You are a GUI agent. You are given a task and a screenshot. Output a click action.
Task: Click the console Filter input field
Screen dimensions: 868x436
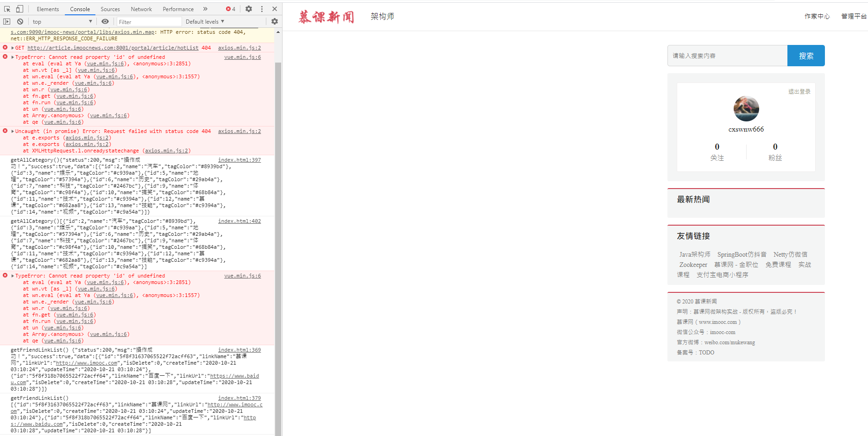tap(149, 22)
